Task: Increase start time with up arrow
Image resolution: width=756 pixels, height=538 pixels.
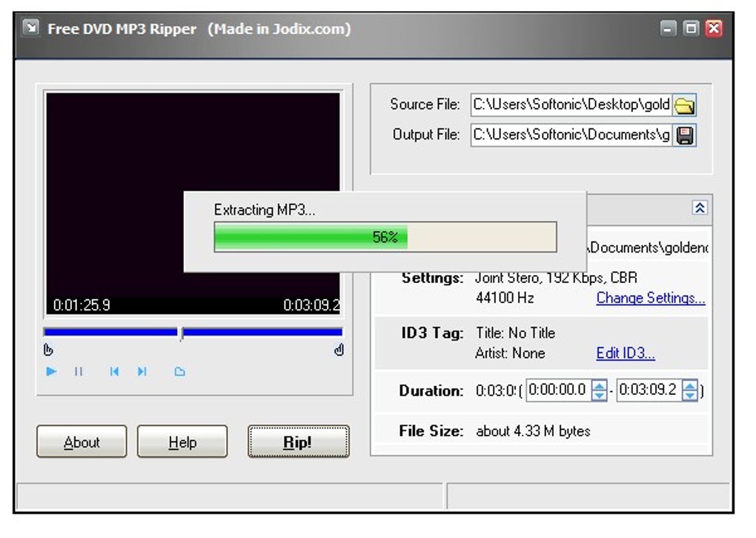Action: 600,385
